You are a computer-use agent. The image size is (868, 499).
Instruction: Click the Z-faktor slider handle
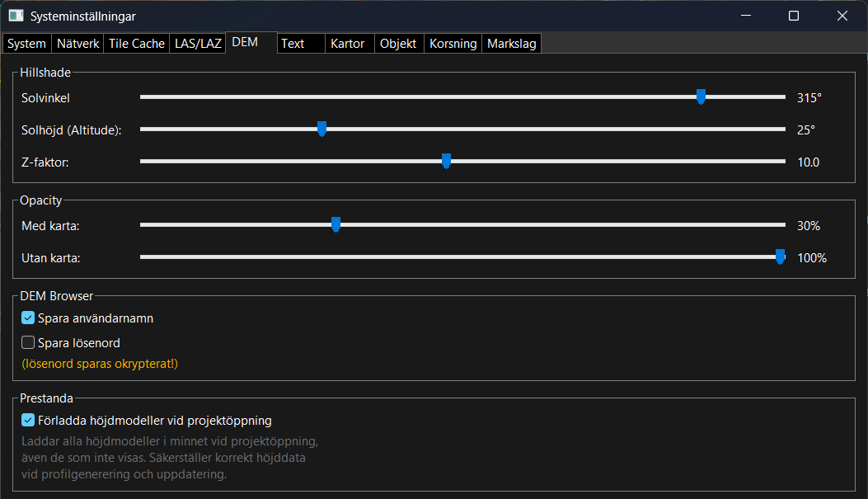tap(446, 161)
